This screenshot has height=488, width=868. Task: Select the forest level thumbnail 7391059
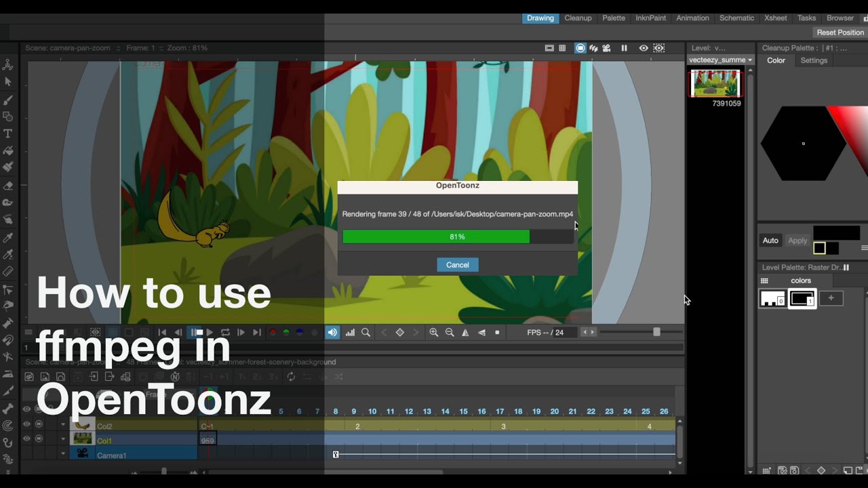point(715,83)
